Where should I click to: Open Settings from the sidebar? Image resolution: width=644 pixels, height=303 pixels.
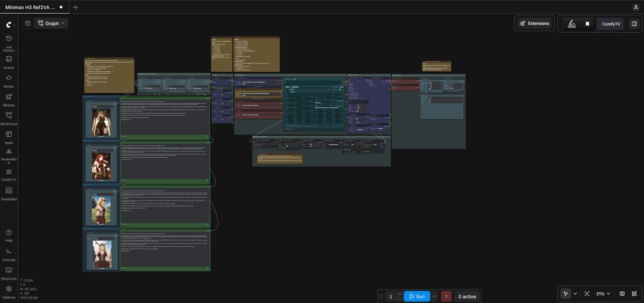click(x=9, y=292)
